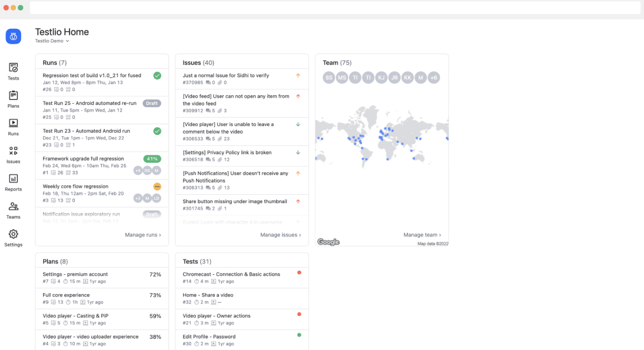Click +2 avatar on Weekly core flow run
Image resolution: width=644 pixels, height=350 pixels.
pos(137,198)
